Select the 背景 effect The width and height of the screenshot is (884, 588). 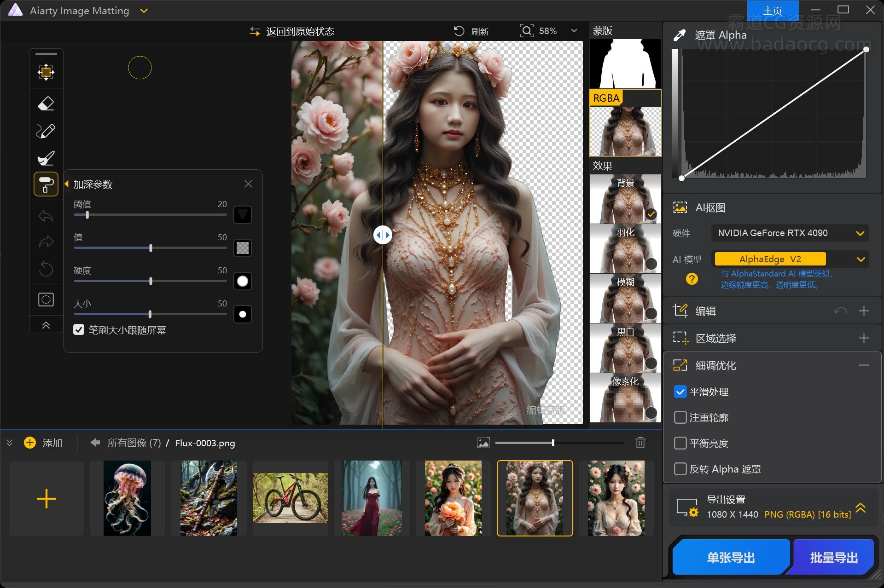pyautogui.click(x=625, y=199)
